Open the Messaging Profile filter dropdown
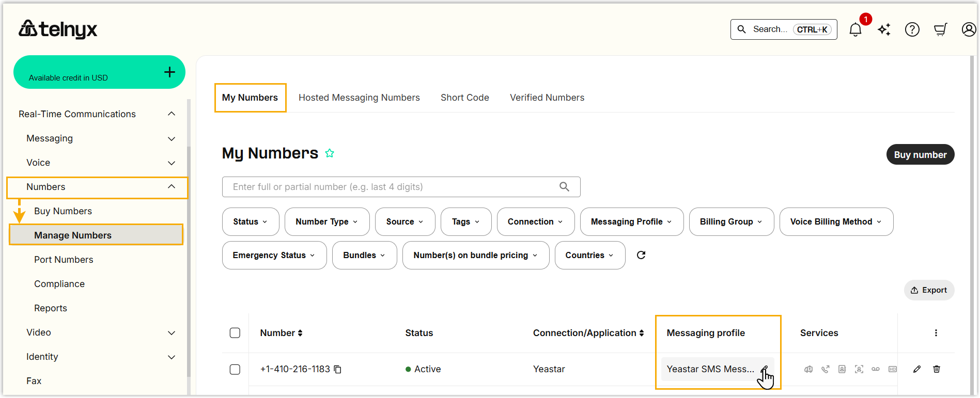 631,222
